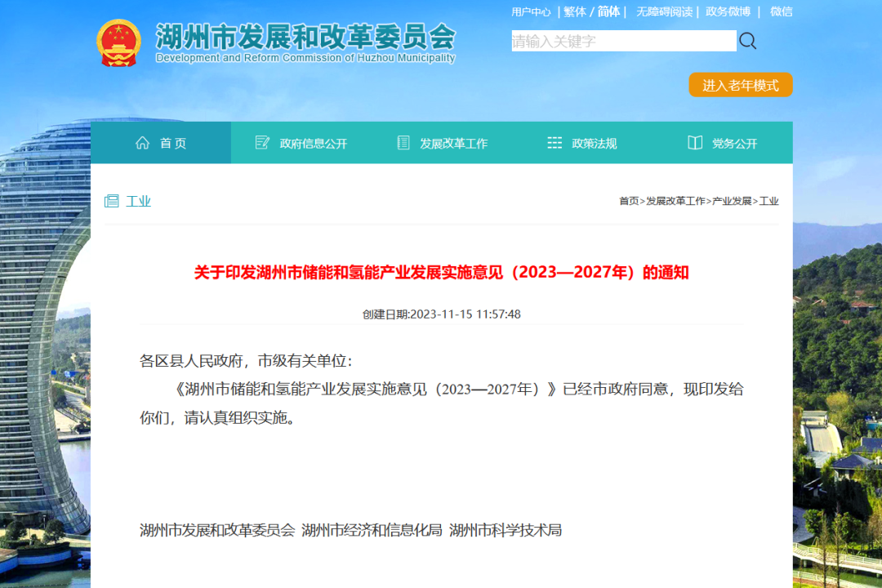Click the home icon in navigation bar
Screen dimensions: 882x588
tap(143, 143)
